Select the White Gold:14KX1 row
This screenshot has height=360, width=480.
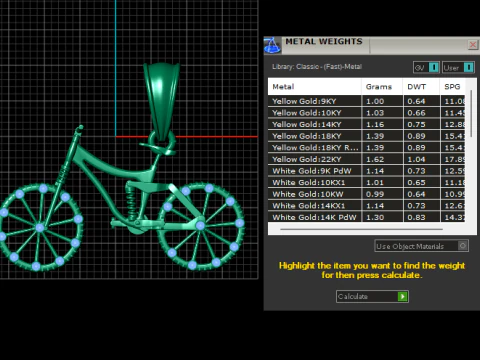(x=366, y=206)
